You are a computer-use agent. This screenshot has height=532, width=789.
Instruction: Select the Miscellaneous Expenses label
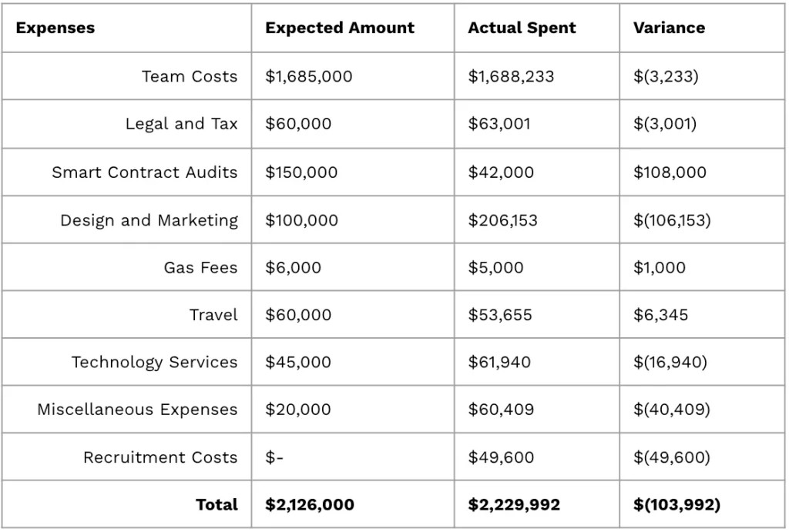(x=137, y=410)
